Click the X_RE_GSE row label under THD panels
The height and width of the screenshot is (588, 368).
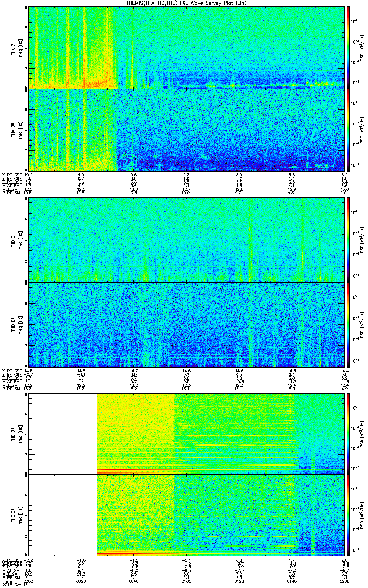pyautogui.click(x=11, y=371)
